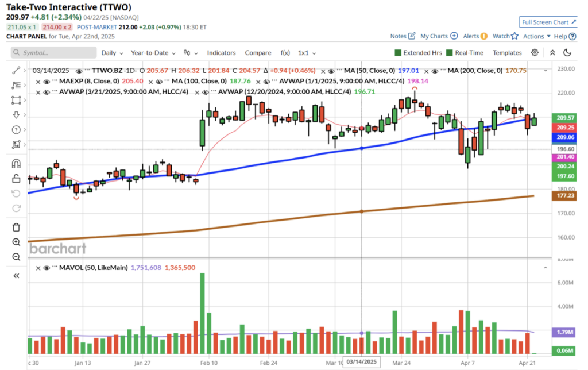
Task: Open the Actions dropdown menu
Action: 537,36
